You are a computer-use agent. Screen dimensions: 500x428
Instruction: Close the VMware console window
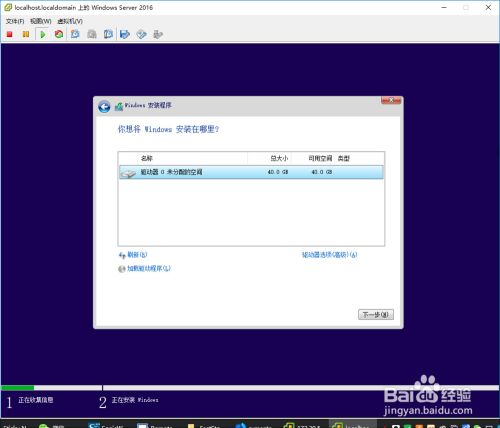[488, 7]
